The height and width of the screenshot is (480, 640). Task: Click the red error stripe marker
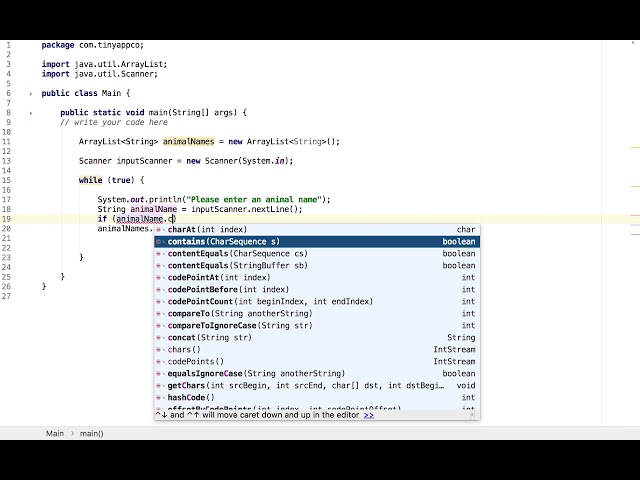click(x=635, y=215)
